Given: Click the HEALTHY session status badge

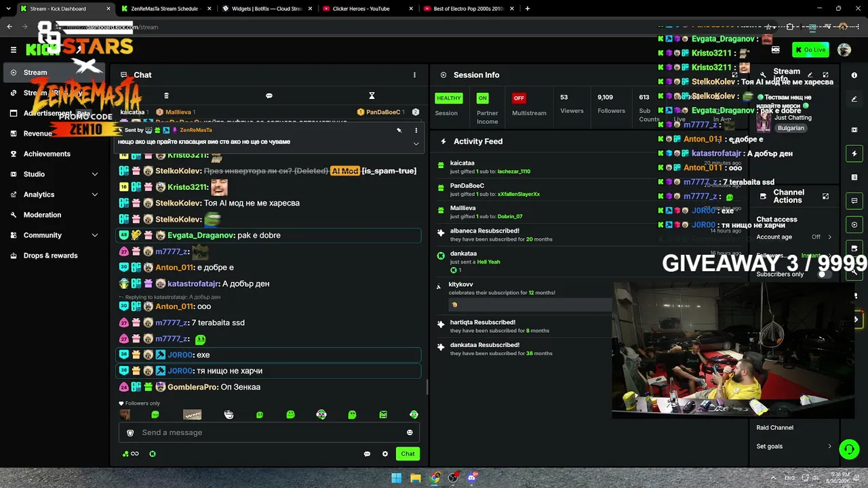Looking at the screenshot, I should (448, 98).
